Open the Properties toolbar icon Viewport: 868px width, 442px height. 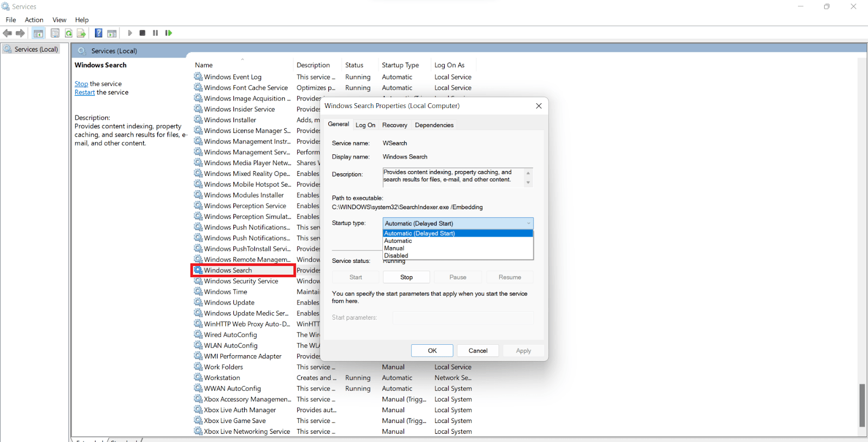click(x=55, y=33)
